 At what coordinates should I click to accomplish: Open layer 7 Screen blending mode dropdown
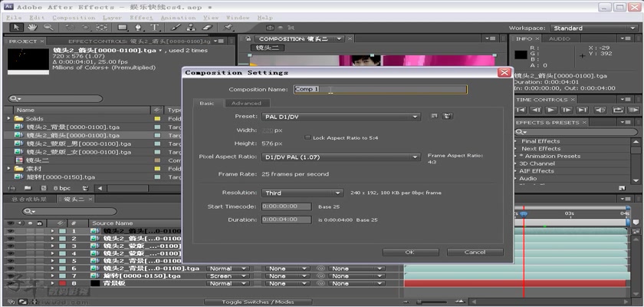pos(228,276)
